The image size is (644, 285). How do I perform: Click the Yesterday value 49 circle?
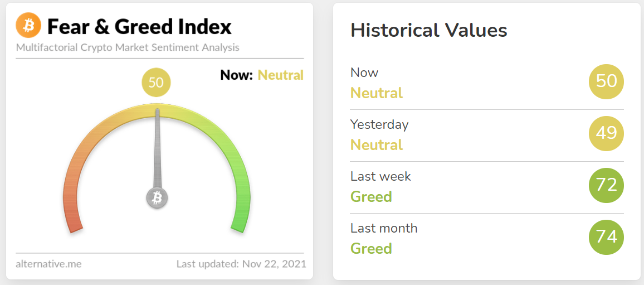(606, 133)
